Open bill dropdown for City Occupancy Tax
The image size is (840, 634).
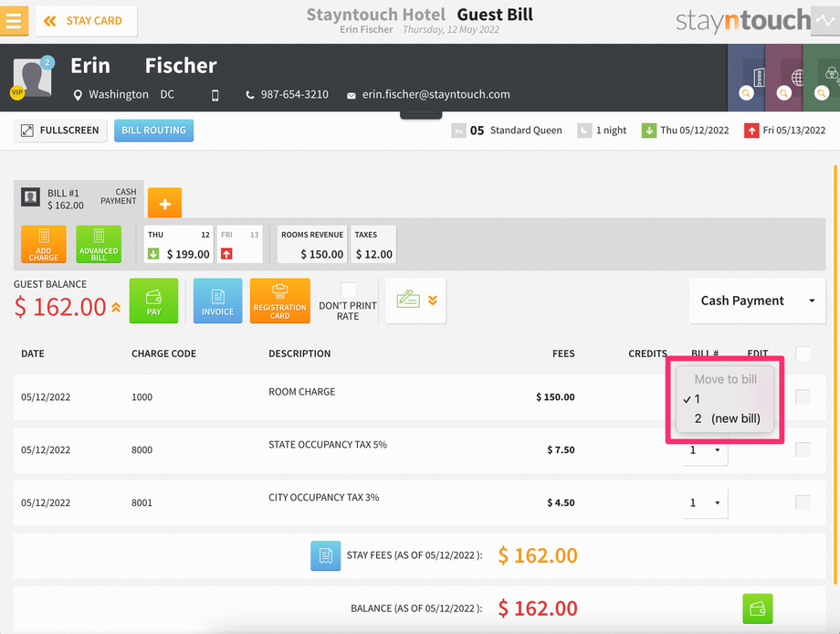coord(706,503)
